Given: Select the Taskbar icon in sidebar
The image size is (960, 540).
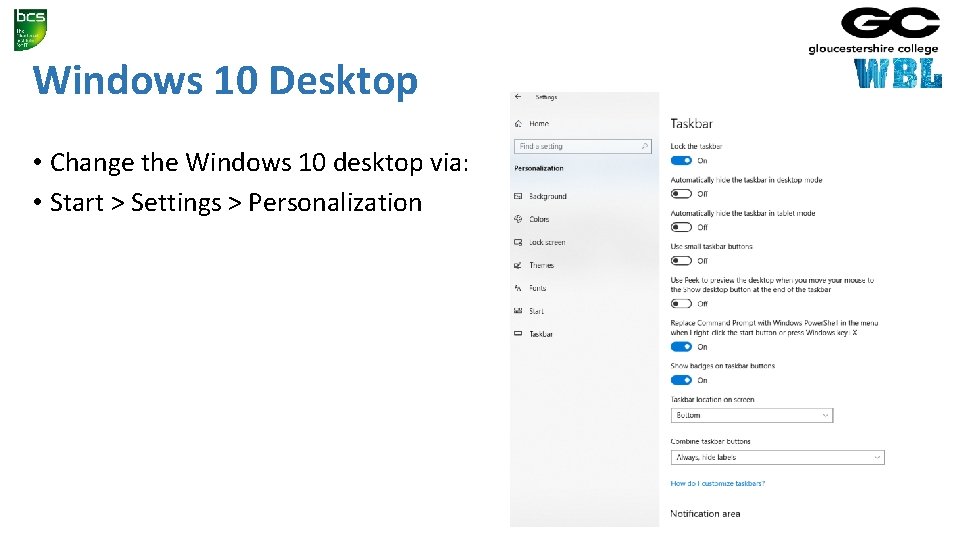Looking at the screenshot, I should pos(518,334).
